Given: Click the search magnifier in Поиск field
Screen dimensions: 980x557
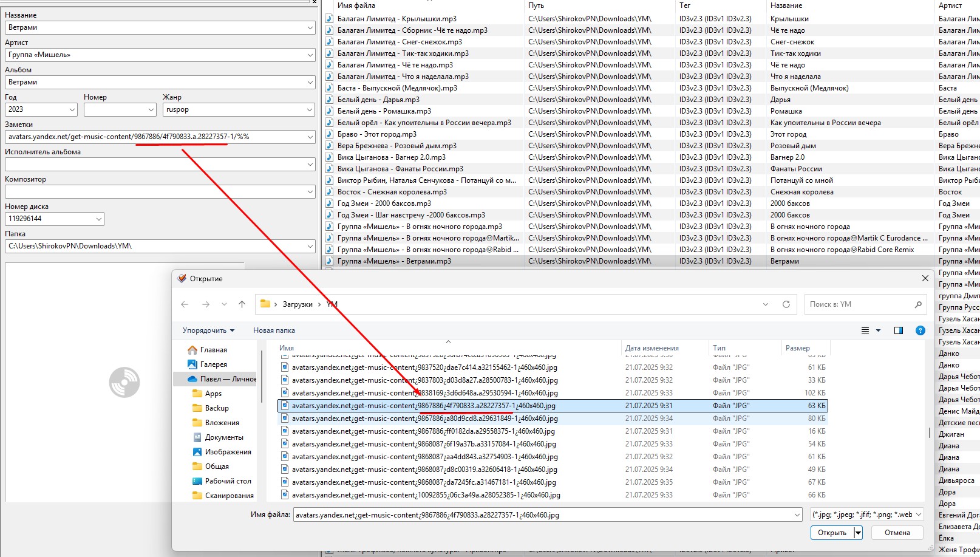Looking at the screenshot, I should 917,304.
